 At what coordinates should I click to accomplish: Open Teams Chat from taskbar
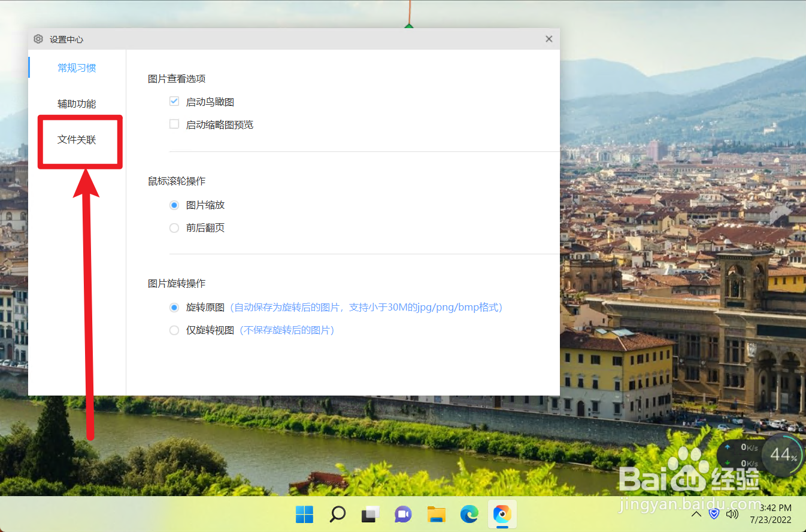pyautogui.click(x=403, y=514)
